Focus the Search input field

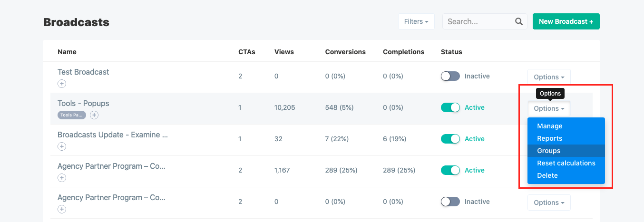[x=478, y=21]
